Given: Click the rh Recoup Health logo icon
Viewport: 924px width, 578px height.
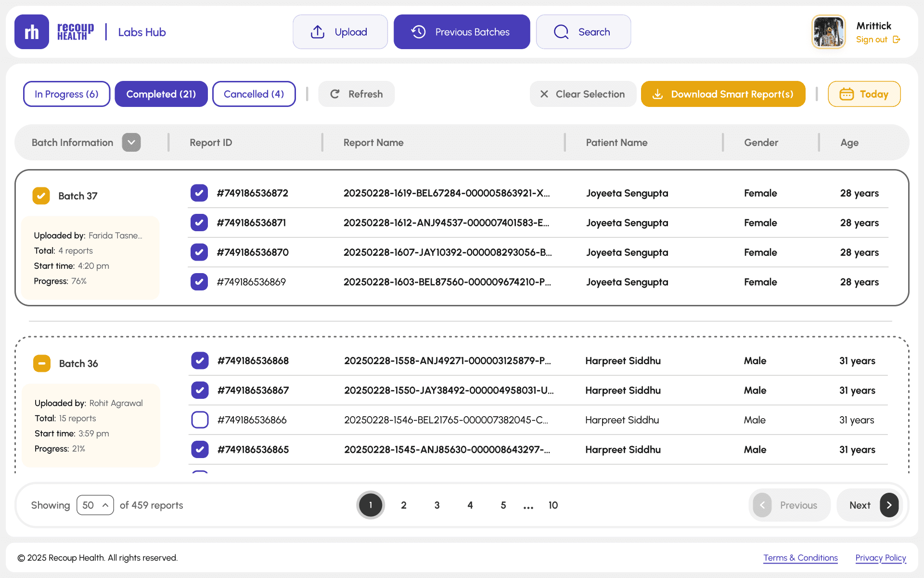Looking at the screenshot, I should (32, 32).
